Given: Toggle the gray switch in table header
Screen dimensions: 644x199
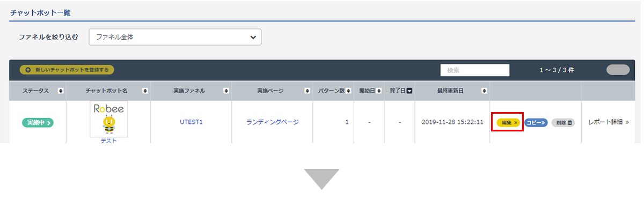Looking at the screenshot, I should point(618,70).
